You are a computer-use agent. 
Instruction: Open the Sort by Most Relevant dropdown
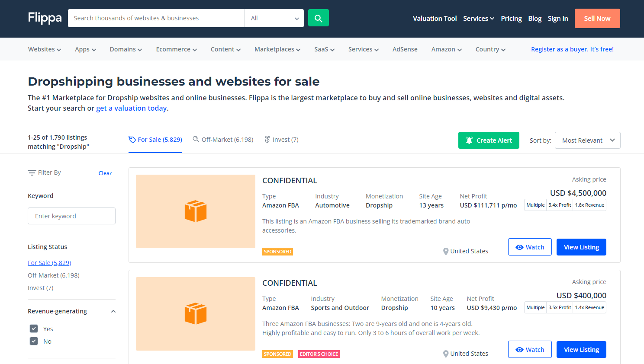tap(588, 140)
